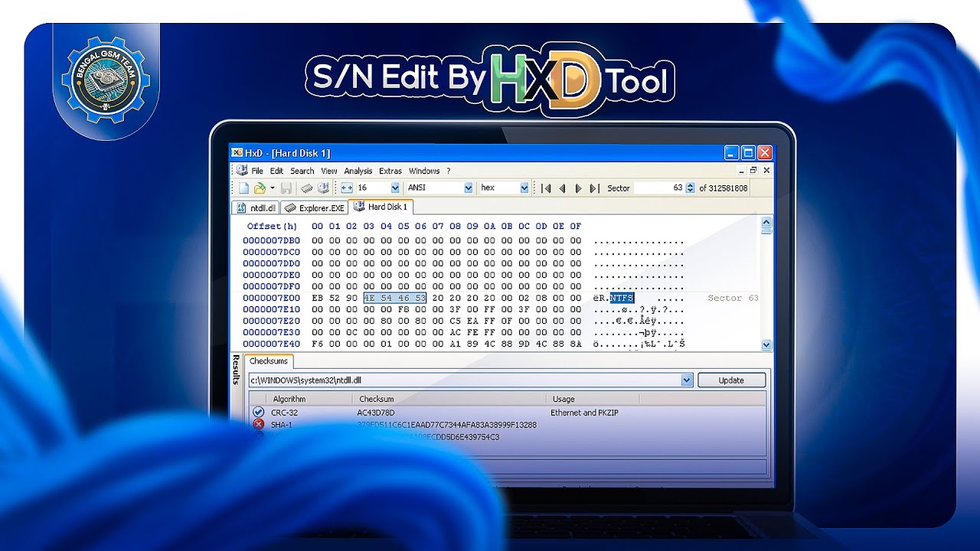Image resolution: width=980 pixels, height=551 pixels.
Task: Click byte EB at offset 0000007E00
Action: click(318, 298)
